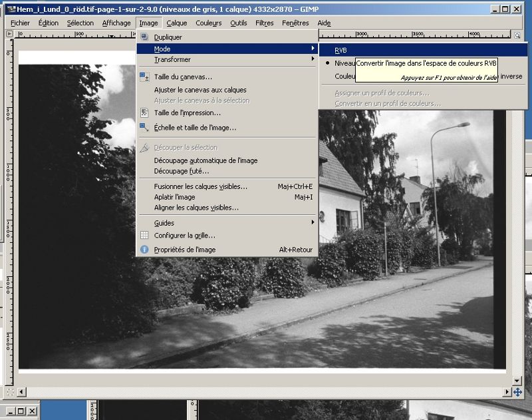Click the Taille du canevas icon

[x=144, y=77]
